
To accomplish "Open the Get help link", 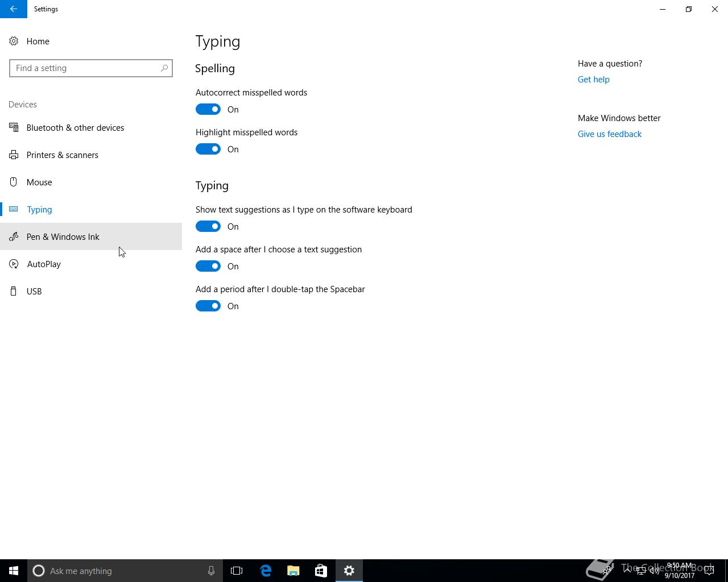I will 593,80.
